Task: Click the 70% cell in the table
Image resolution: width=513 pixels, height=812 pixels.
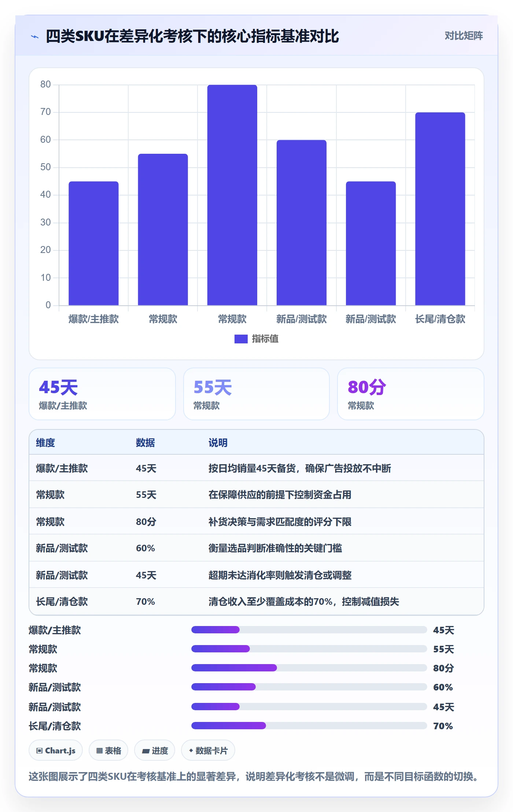Action: click(x=145, y=601)
